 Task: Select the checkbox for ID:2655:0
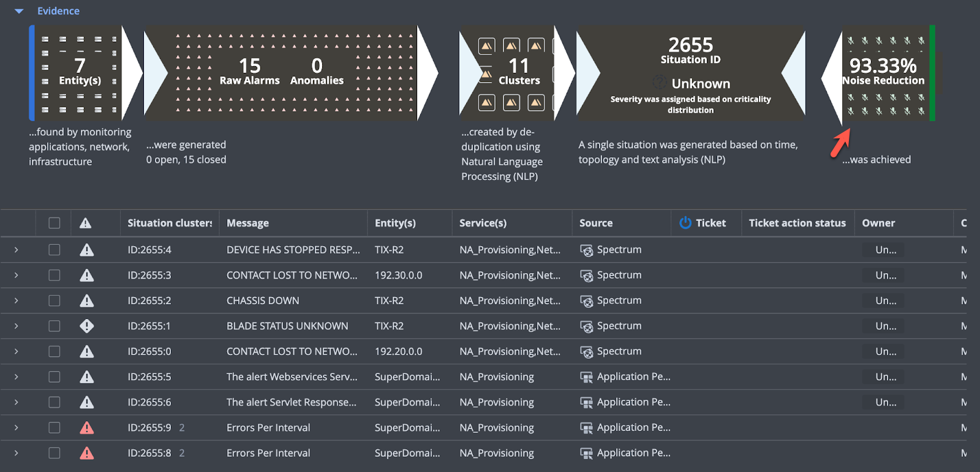coord(55,351)
